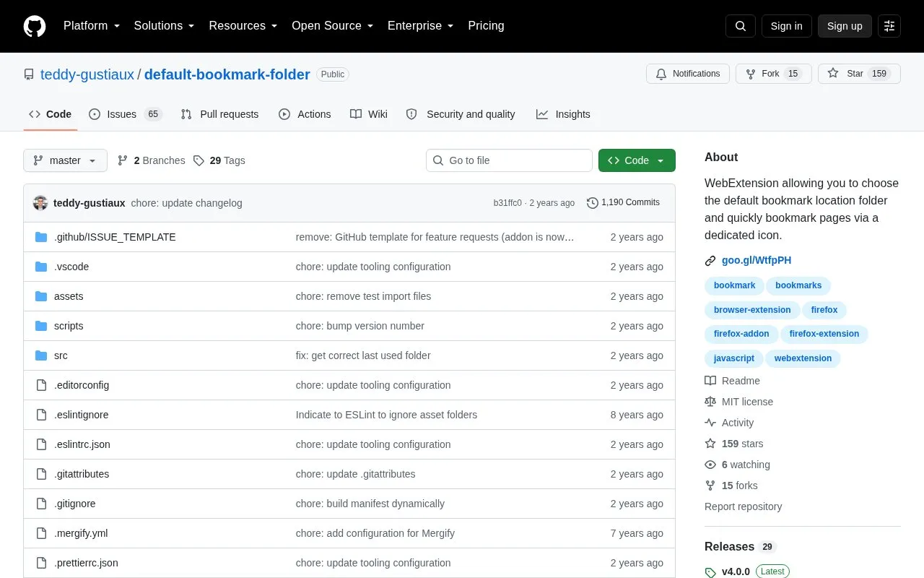Expand the Solutions menu
This screenshot has width=924, height=578.
165,26
